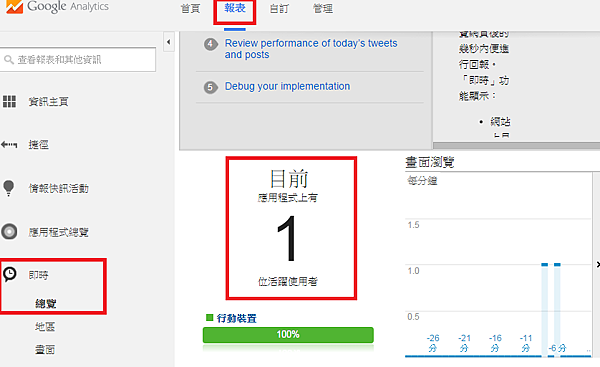Screen dimensions: 600x367
Task: Click the 每分鐘 chart label
Action: (422, 181)
